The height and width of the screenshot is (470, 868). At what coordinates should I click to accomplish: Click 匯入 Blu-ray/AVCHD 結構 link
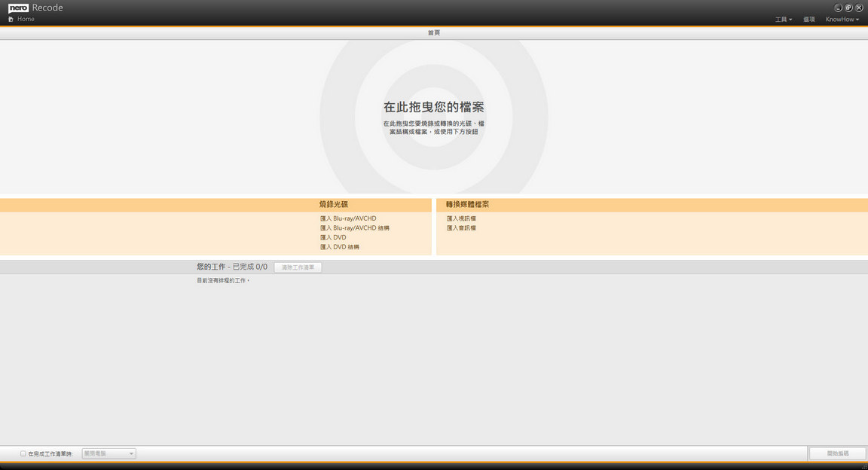(354, 228)
